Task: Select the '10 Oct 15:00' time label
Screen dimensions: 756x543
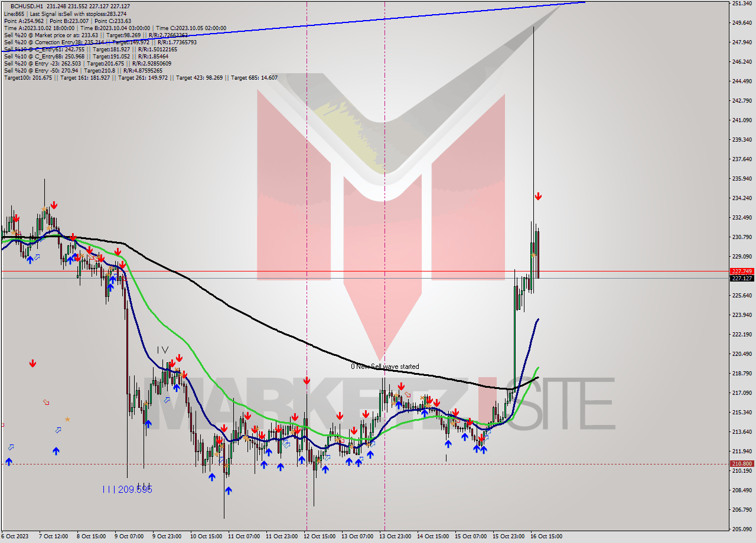Action: 205,537
